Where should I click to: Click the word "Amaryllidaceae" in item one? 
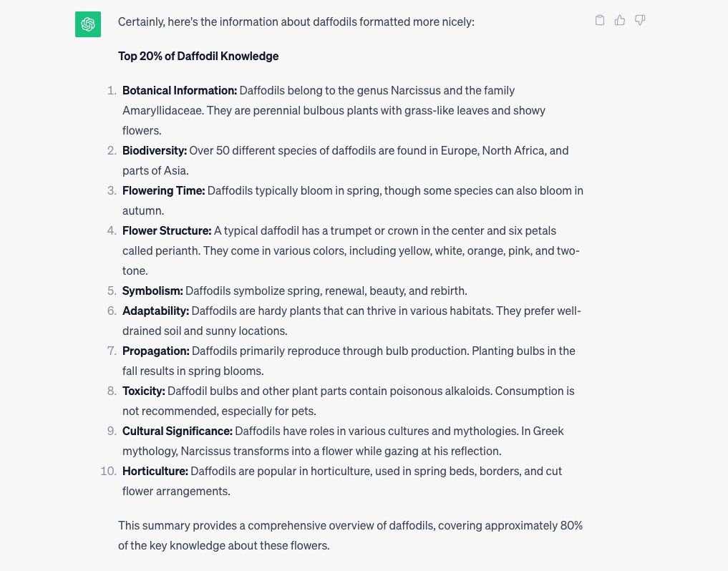point(161,110)
